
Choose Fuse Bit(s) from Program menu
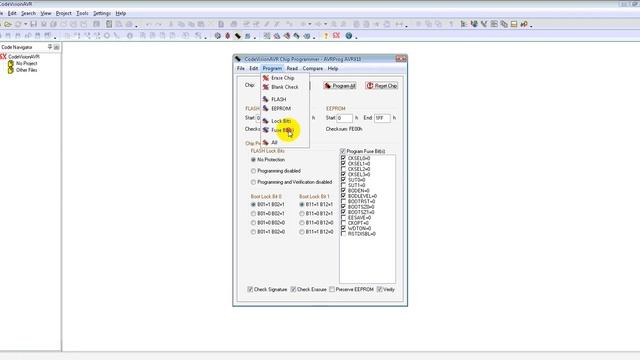[285, 130]
